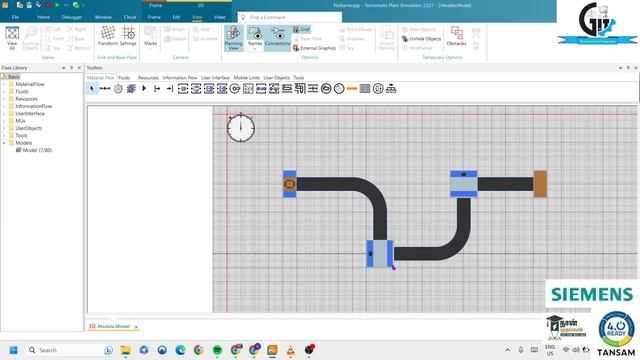Viewport: 640px width, 360px height.
Task: Open the Information Flow toolbox tab
Action: [x=180, y=78]
